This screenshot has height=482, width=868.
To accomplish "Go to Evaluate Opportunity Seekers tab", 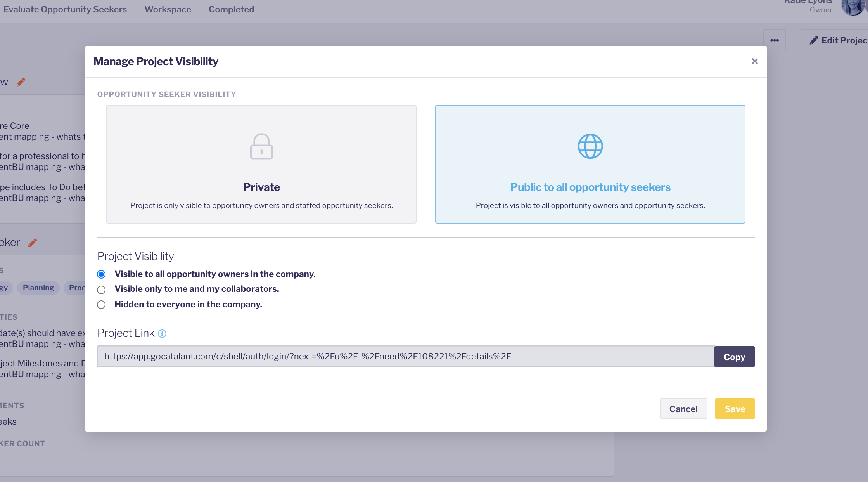I will pos(65,9).
